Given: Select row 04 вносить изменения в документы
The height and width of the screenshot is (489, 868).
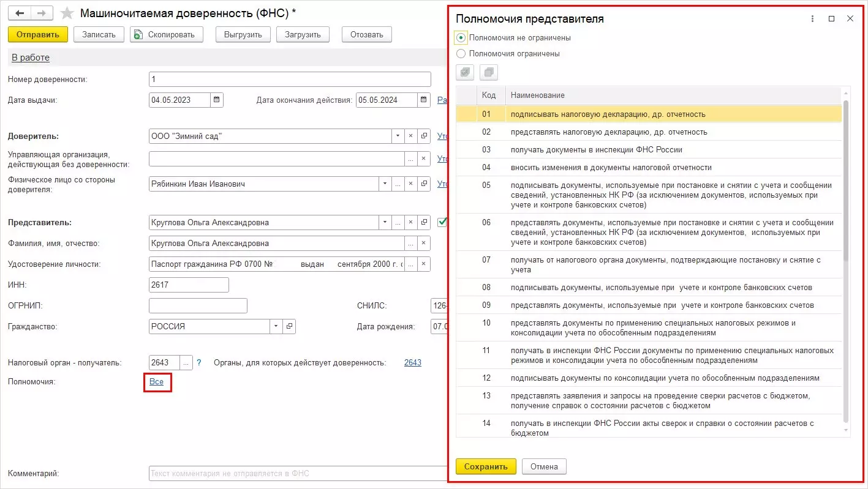Looking at the screenshot, I should (649, 167).
